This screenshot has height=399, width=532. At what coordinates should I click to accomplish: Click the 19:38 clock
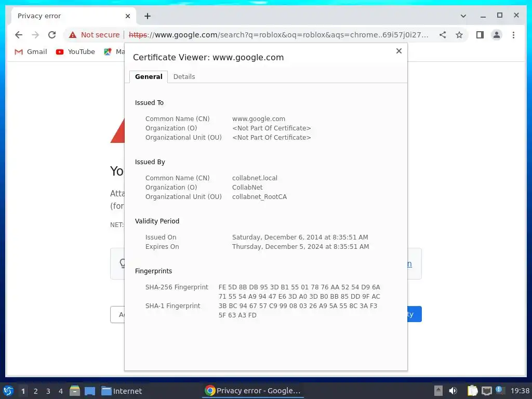tap(520, 391)
